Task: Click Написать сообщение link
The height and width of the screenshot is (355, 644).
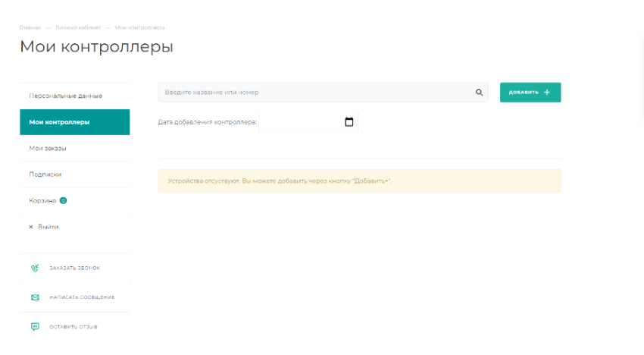Action: click(75, 297)
